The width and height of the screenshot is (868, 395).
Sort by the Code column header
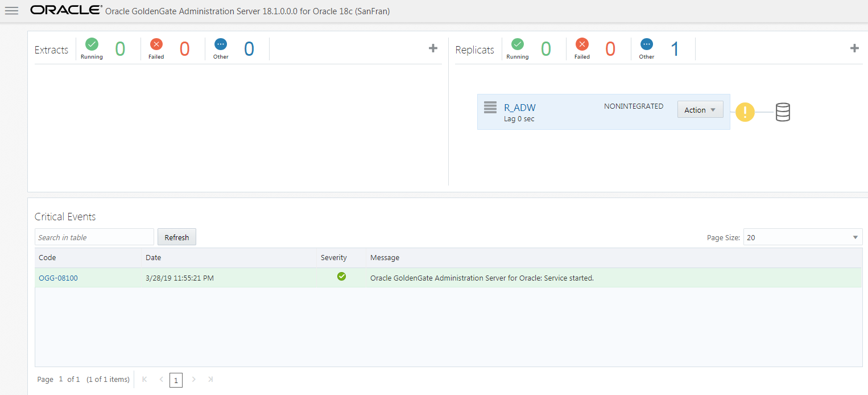coord(88,258)
